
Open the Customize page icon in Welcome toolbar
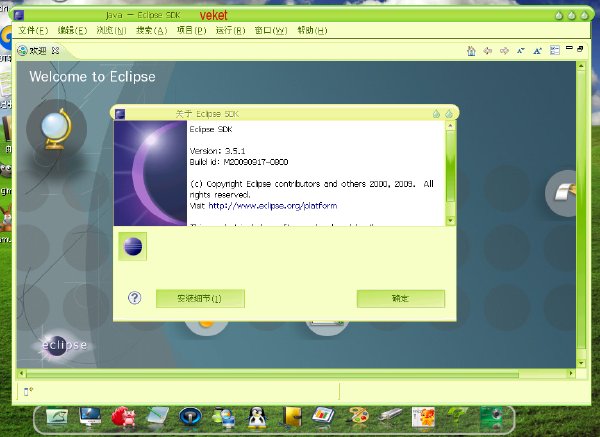pyautogui.click(x=554, y=50)
